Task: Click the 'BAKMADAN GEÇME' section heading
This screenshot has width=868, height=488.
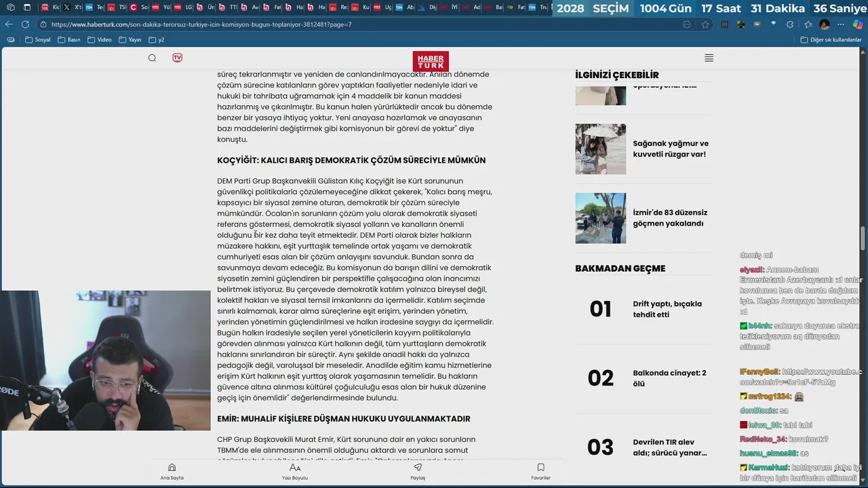Action: click(x=620, y=268)
